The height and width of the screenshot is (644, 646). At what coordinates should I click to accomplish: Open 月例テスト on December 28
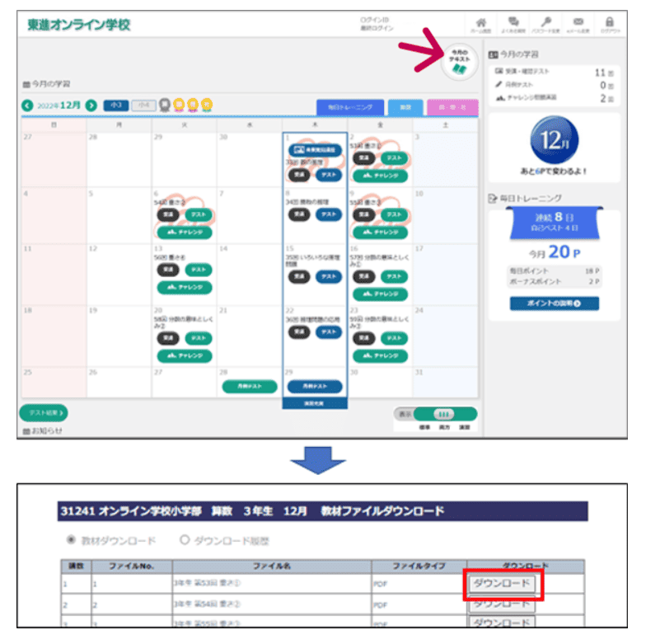[250, 386]
